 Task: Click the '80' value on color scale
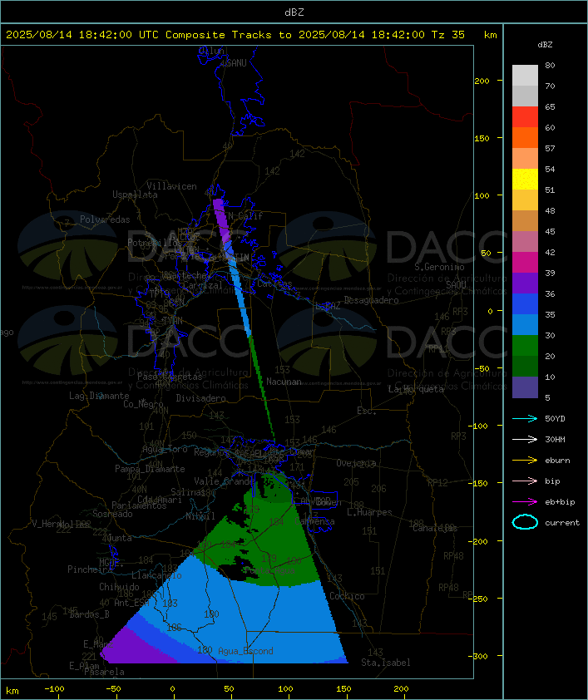tap(550, 65)
